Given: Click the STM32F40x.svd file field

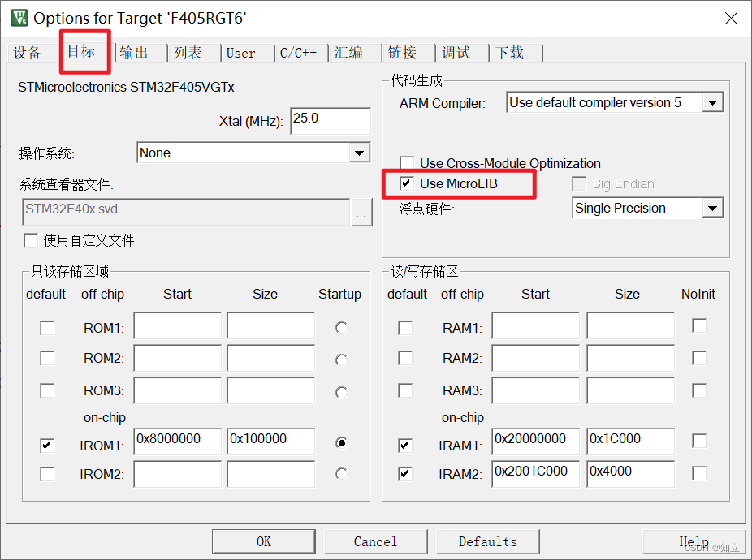Looking at the screenshot, I should 186,212.
